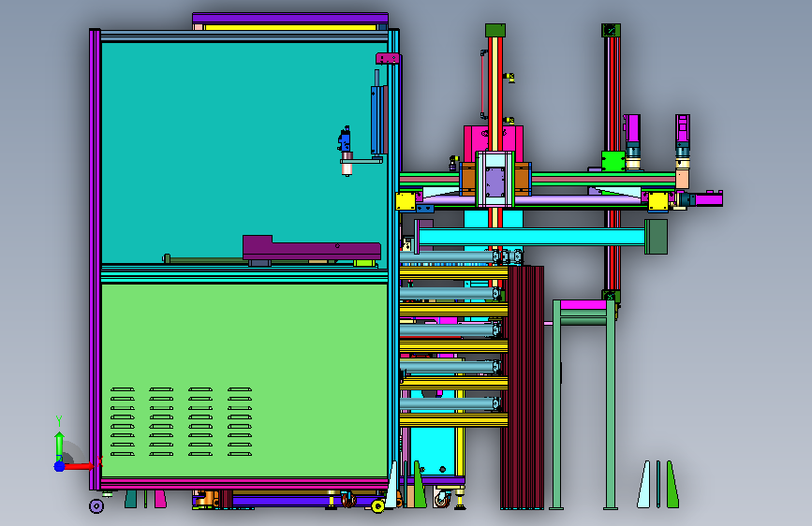This screenshot has width=812, height=526.
Task: Select the yellow wheel under the cabinet
Action: pos(378,506)
